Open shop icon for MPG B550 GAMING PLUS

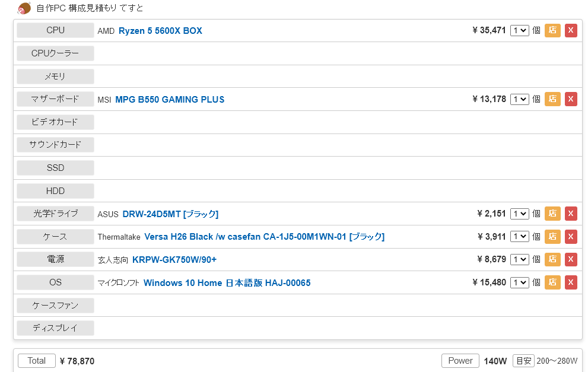(x=552, y=99)
